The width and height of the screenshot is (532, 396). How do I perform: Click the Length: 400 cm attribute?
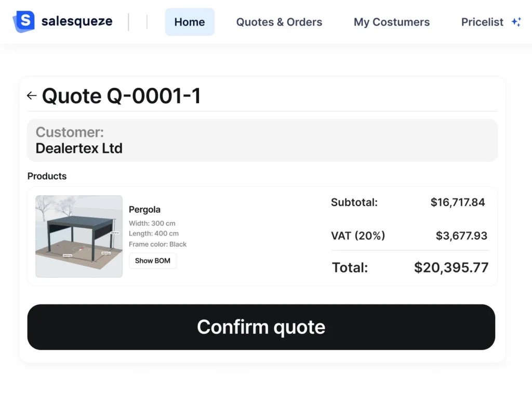[154, 234]
